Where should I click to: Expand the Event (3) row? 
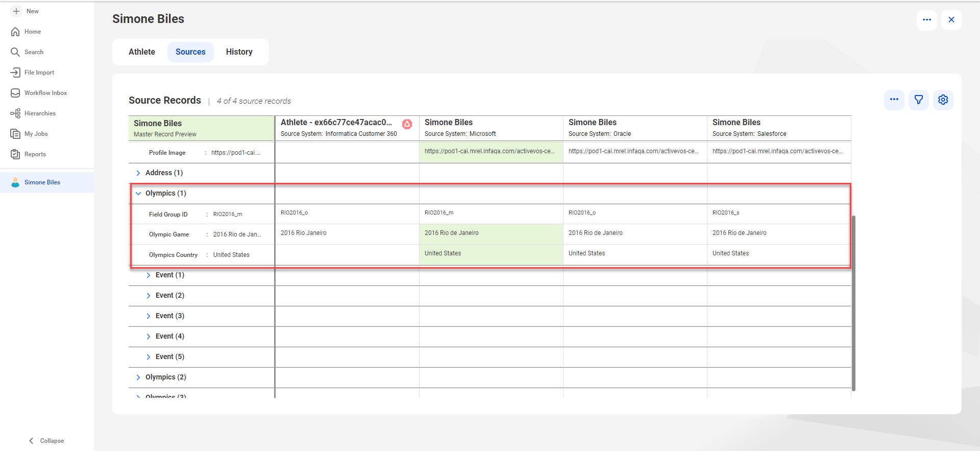pos(149,316)
